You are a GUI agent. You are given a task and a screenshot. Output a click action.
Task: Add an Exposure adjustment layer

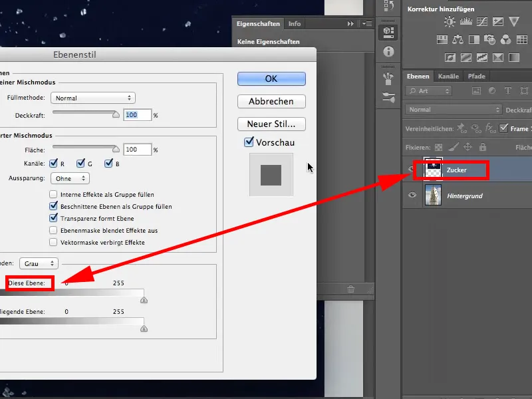tap(497, 22)
